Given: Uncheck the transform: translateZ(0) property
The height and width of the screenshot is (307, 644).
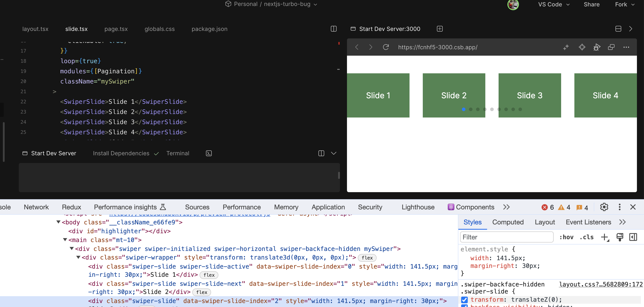Looking at the screenshot, I should click(464, 300).
